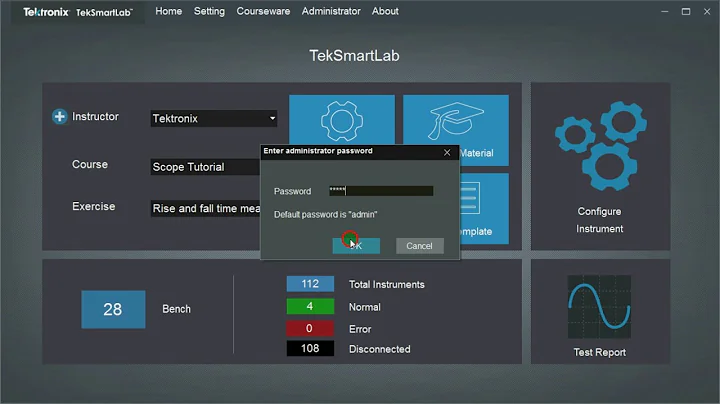Maximize the TekSmartLab window

click(686, 11)
